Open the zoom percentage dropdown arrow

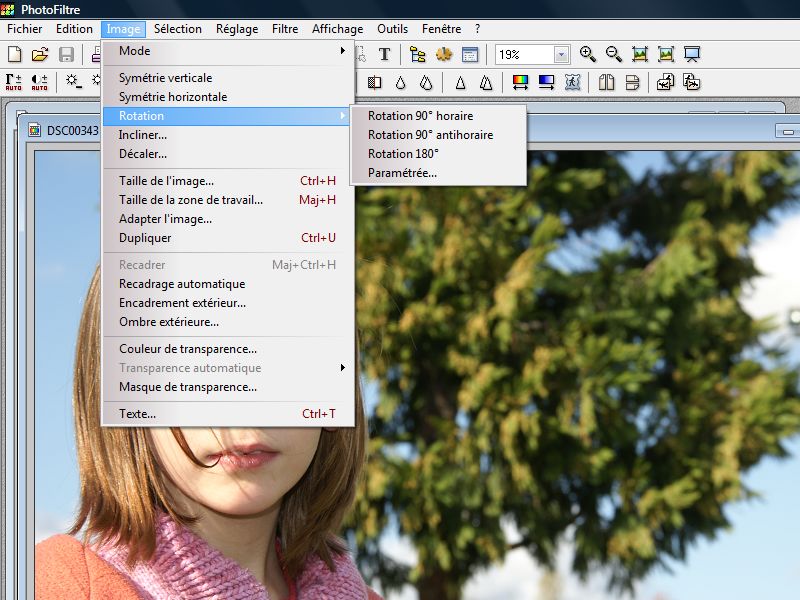pyautogui.click(x=561, y=54)
